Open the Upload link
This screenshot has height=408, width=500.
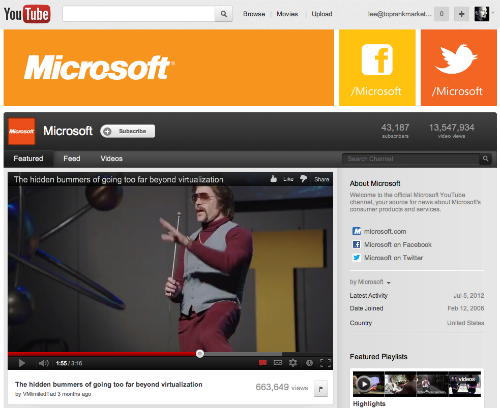(x=322, y=14)
